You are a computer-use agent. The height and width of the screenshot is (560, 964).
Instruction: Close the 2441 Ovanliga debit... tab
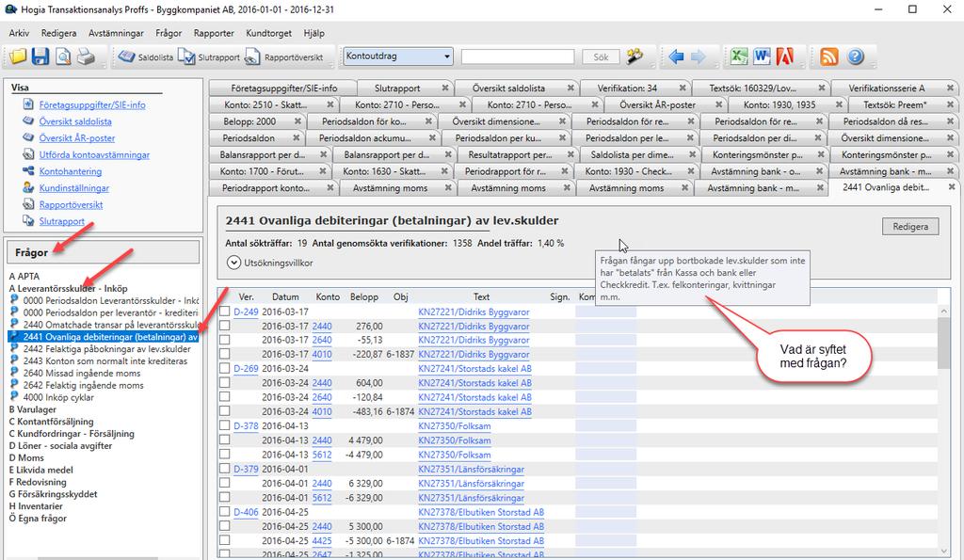tap(952, 187)
